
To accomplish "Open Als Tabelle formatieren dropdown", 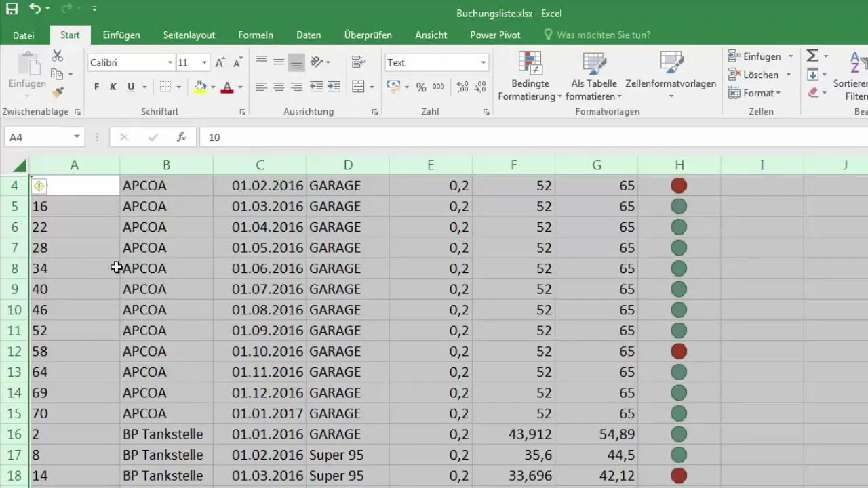I will pos(594,76).
